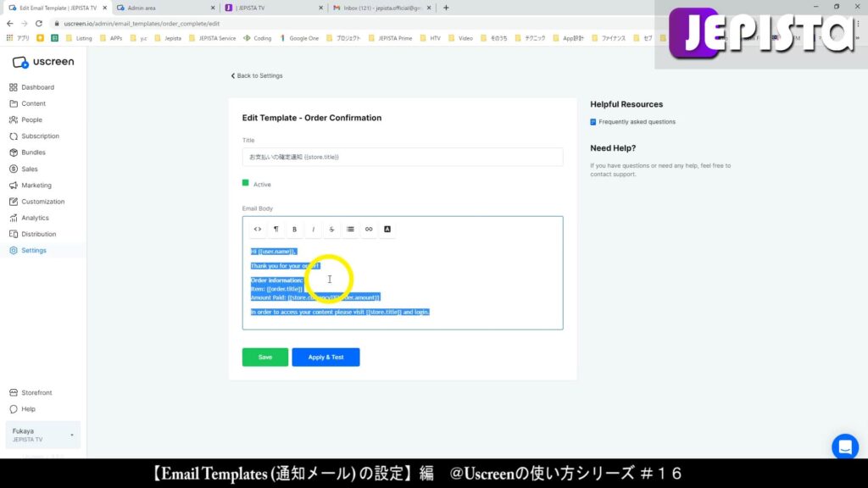
Task: Expand the Fukaya JEPISTA TV account menu
Action: click(x=42, y=435)
